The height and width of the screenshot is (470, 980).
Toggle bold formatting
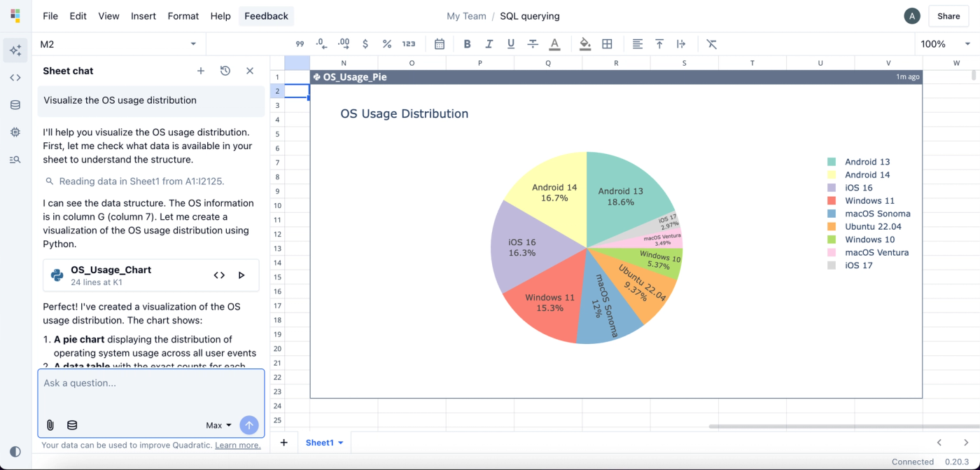click(468, 44)
